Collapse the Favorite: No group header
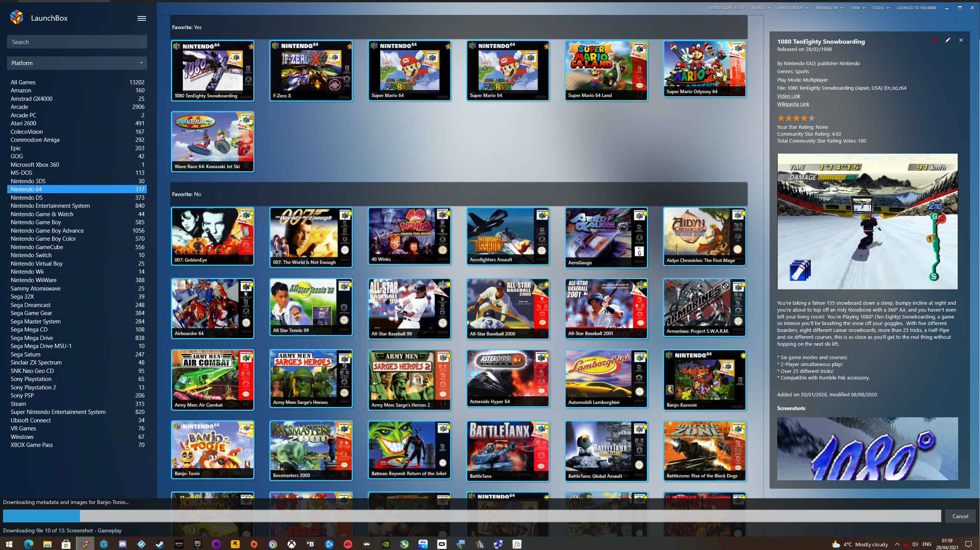 tap(459, 194)
